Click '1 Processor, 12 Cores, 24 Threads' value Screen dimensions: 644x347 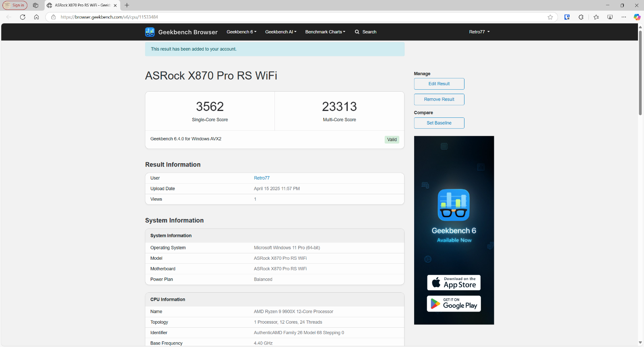pos(288,322)
